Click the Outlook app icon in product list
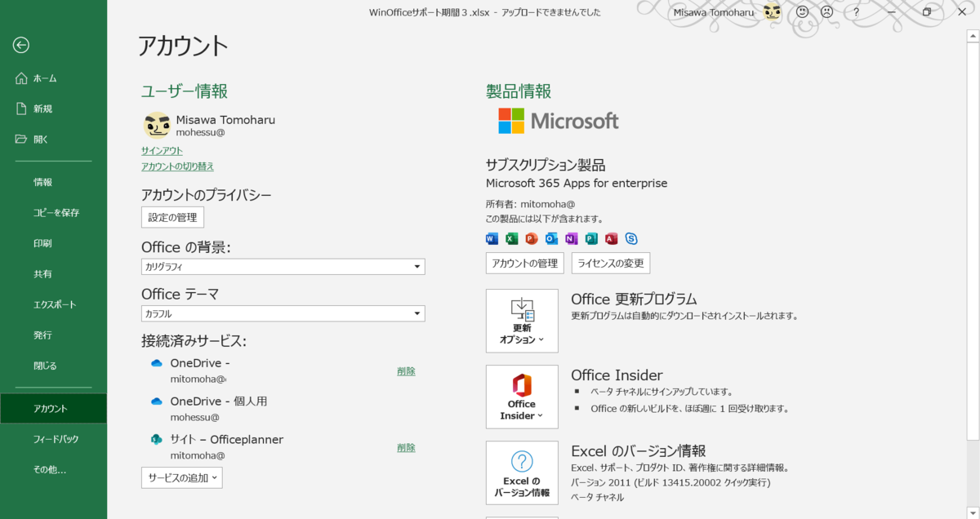 [551, 238]
